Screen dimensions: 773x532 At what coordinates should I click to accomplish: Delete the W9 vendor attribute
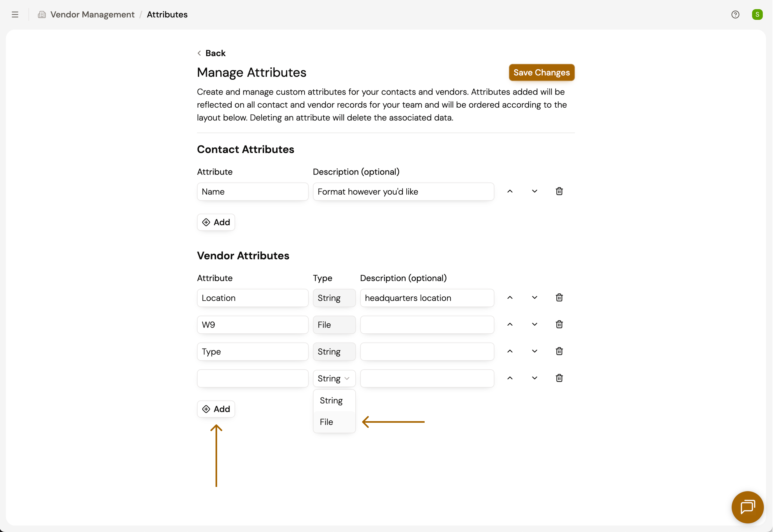(x=559, y=324)
